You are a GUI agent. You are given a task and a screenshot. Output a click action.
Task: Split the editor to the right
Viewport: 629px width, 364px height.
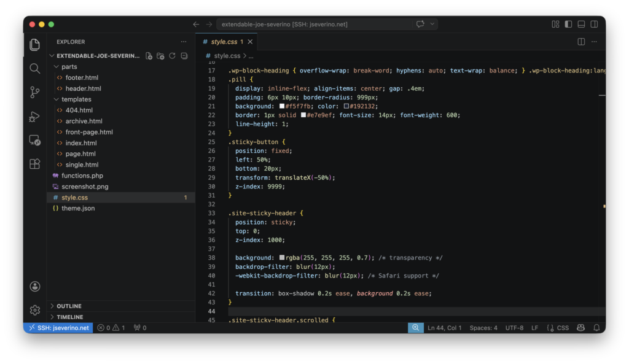581,42
